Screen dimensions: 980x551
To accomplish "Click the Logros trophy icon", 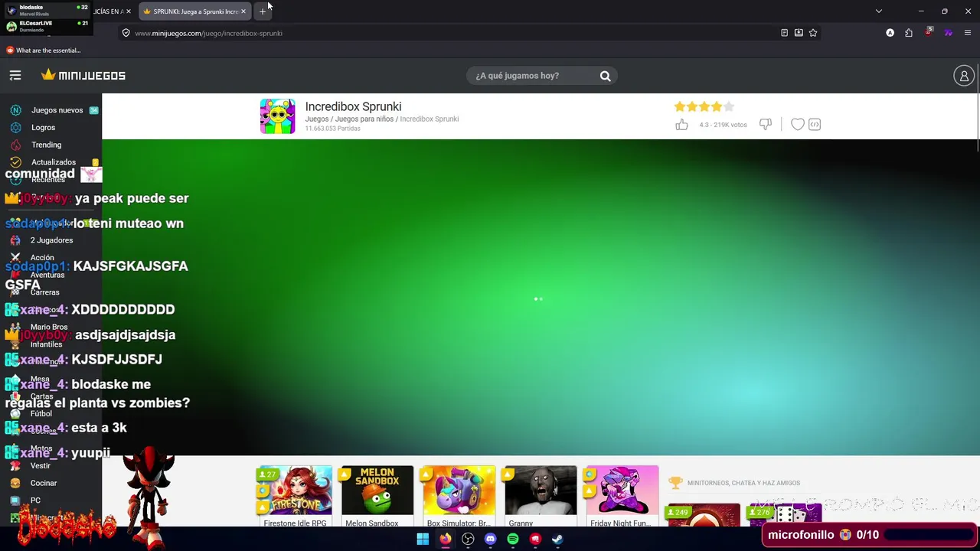I will click(x=15, y=128).
